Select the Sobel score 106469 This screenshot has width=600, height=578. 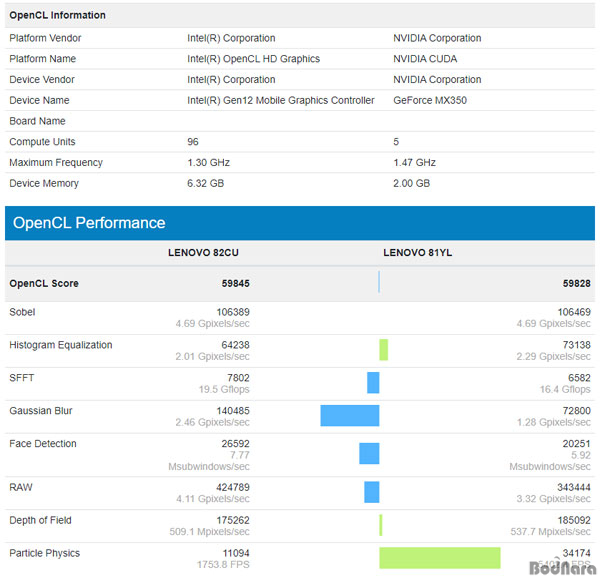(x=574, y=312)
